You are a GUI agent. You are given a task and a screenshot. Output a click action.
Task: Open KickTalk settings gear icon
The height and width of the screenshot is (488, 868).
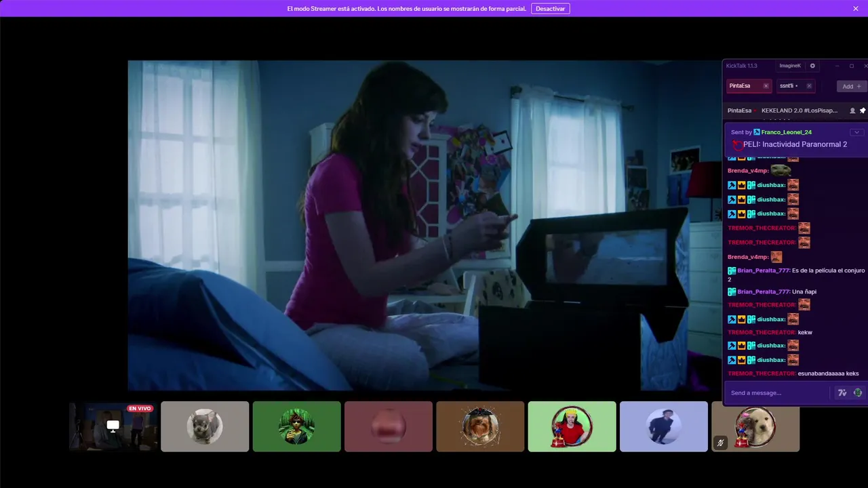[x=812, y=66]
